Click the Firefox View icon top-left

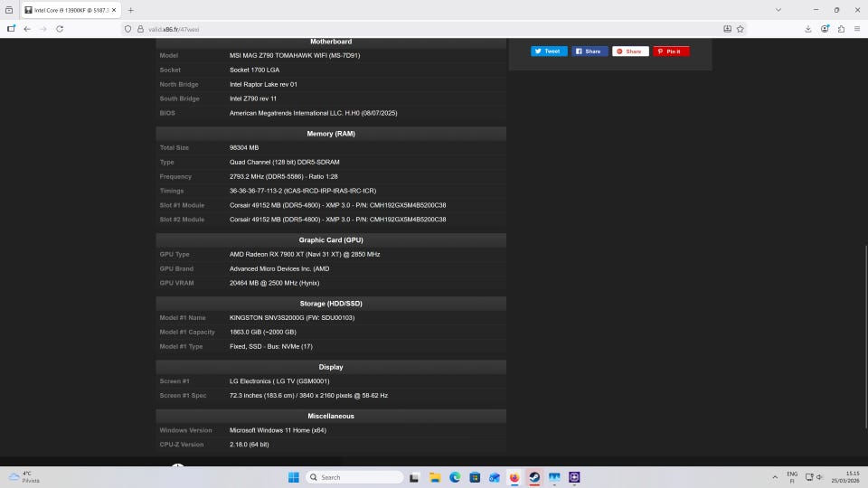click(9, 10)
